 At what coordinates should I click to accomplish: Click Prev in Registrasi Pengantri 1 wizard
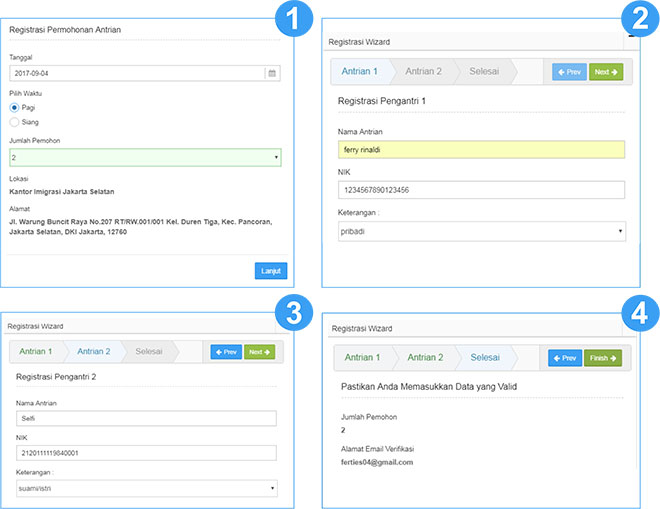pos(569,72)
